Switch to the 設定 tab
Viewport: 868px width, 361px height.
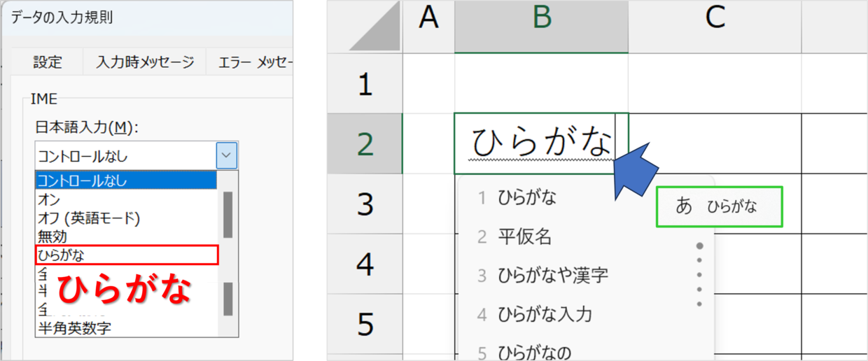(x=48, y=62)
